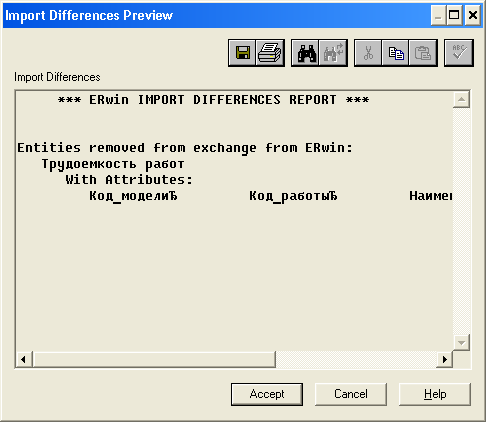This screenshot has width=486, height=422.
Task: Click the truncated 'Наиме' attribute
Action: [431, 196]
